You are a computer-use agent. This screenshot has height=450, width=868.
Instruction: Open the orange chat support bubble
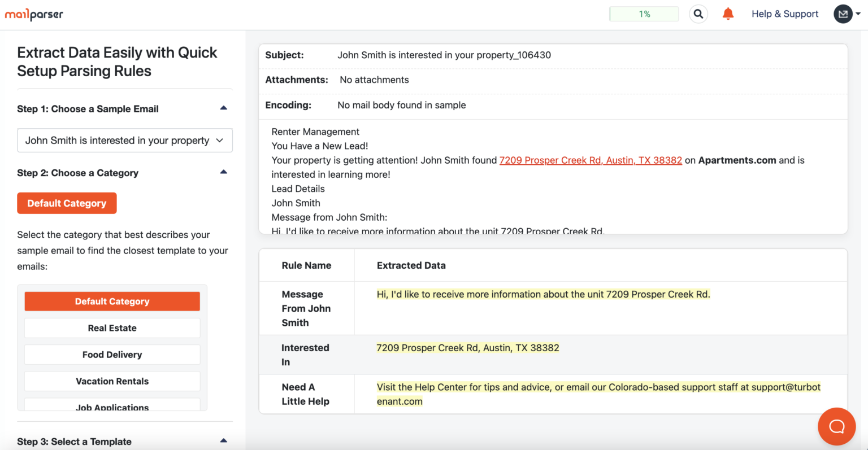(836, 426)
